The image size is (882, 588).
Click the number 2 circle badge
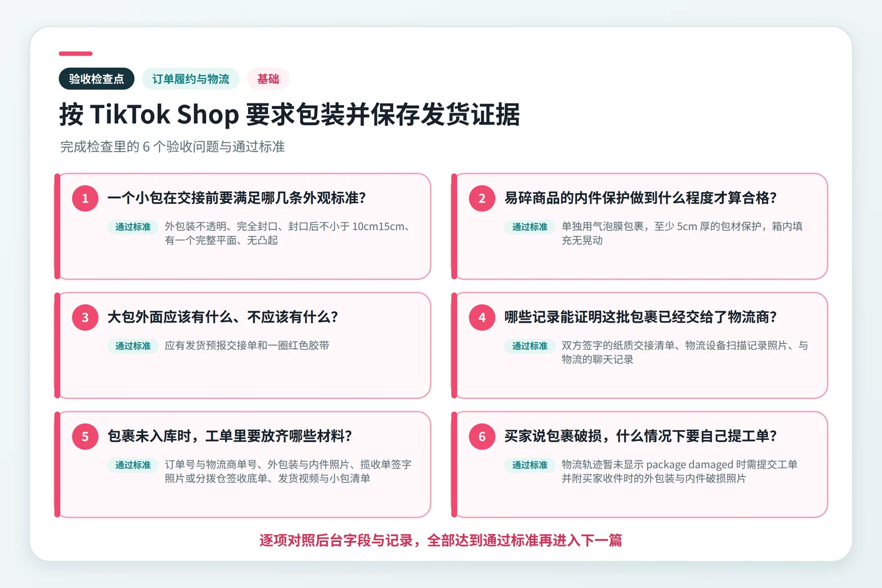(x=482, y=199)
